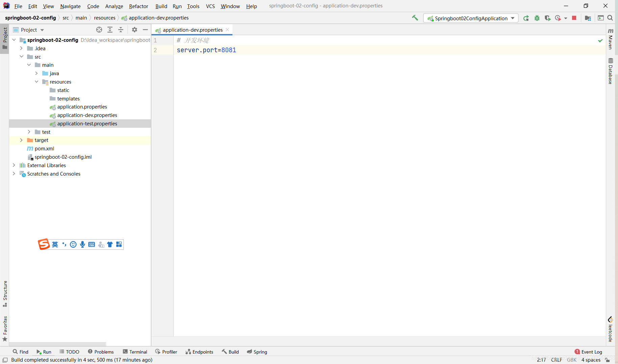The height and width of the screenshot is (364, 618).
Task: Click the Build project hammer icon
Action: tap(415, 18)
